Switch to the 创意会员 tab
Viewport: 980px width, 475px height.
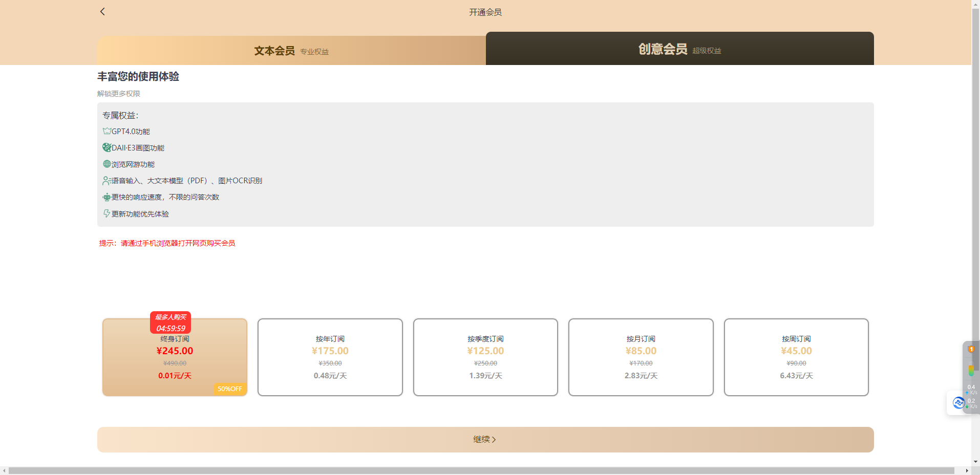coord(680,49)
